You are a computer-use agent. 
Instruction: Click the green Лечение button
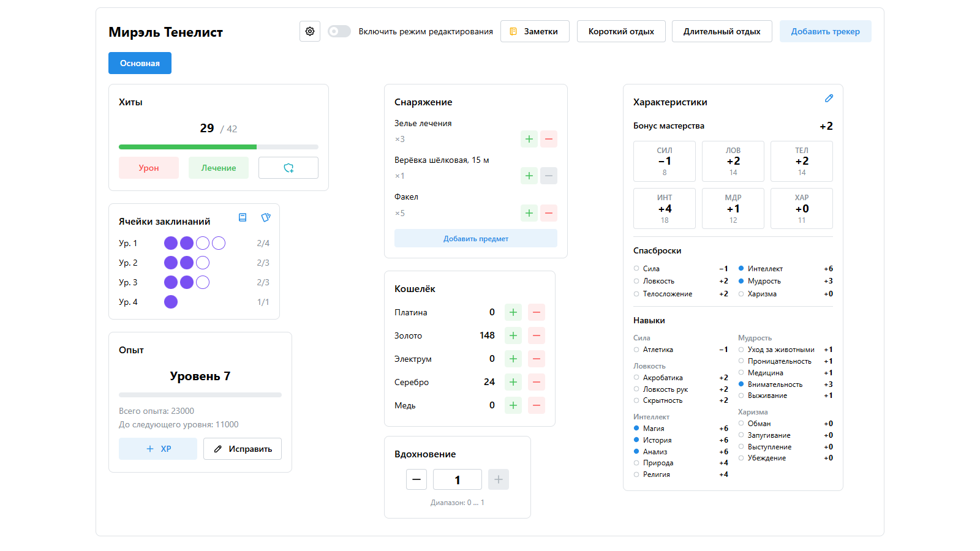tap(219, 168)
